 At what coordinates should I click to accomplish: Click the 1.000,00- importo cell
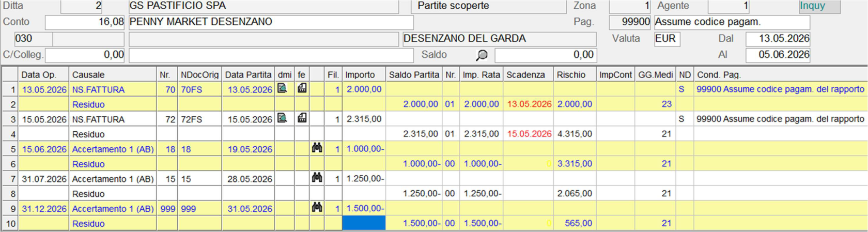(364, 149)
